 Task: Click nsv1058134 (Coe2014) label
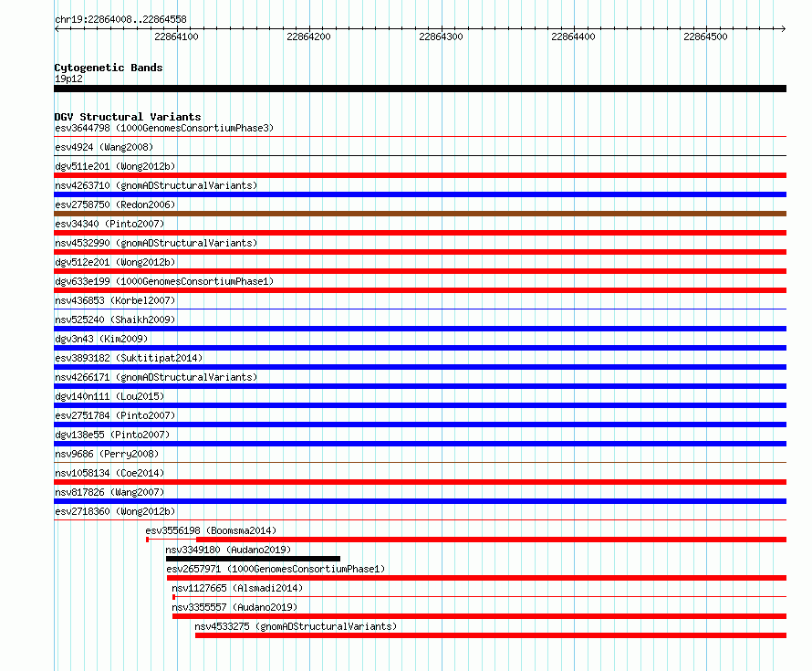(109, 473)
